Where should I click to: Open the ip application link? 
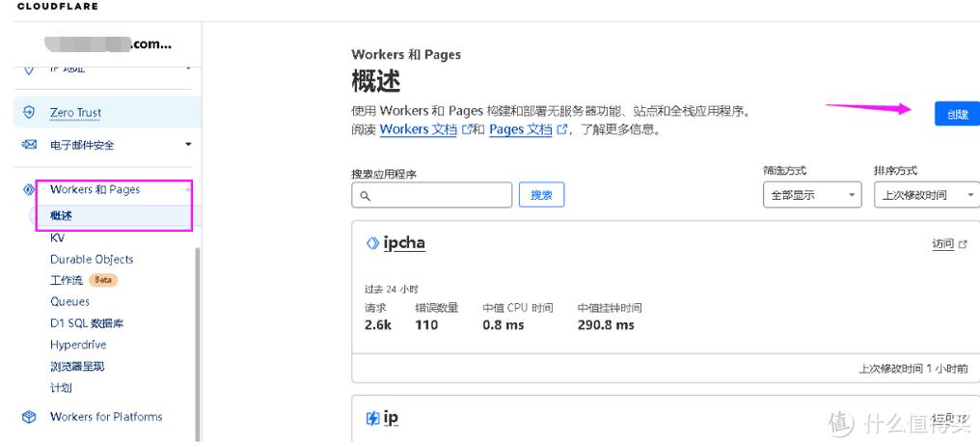click(391, 418)
